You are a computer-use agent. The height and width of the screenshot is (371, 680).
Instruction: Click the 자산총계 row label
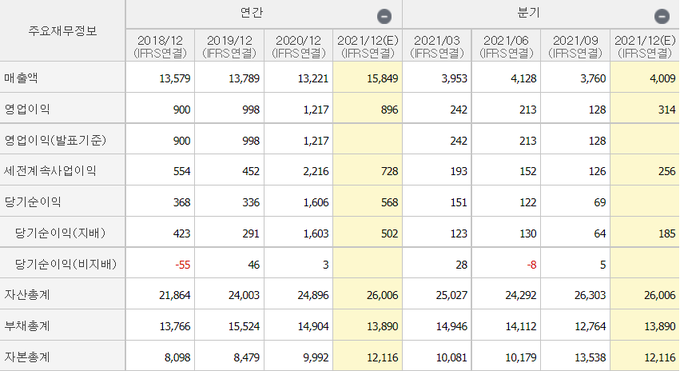(x=27, y=295)
